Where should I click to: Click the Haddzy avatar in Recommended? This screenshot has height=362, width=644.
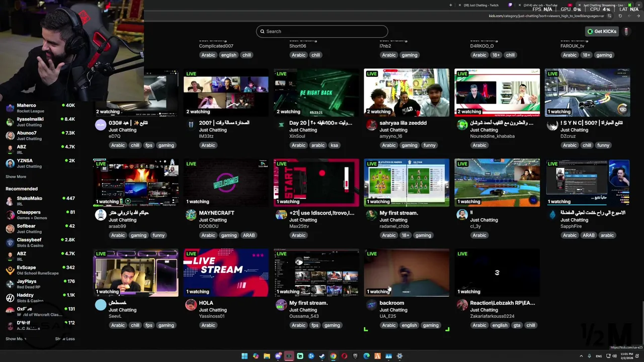pos(10,298)
